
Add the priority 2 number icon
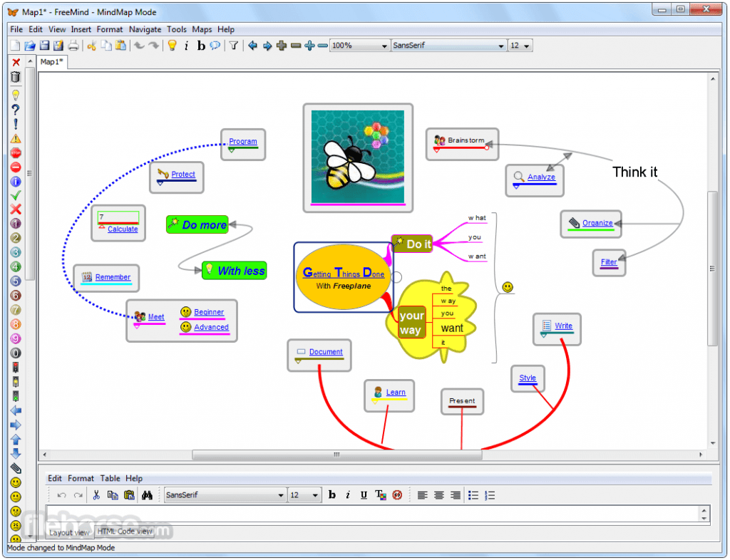[16, 238]
